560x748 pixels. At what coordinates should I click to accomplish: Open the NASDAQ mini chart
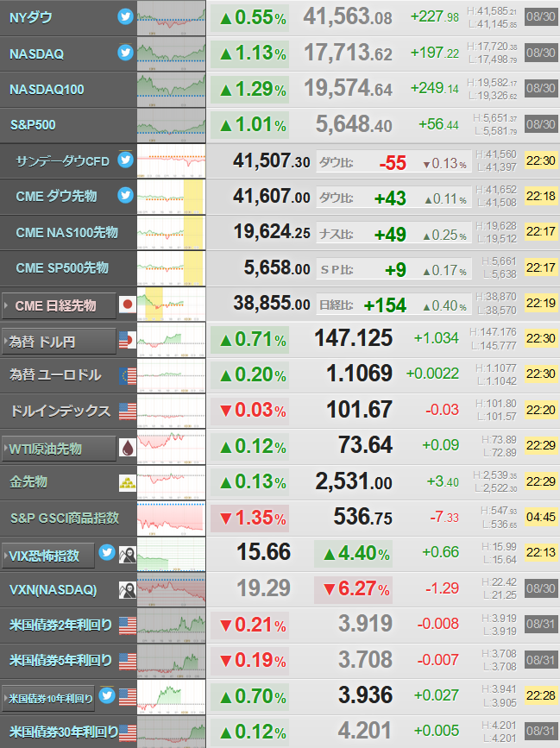point(171,53)
